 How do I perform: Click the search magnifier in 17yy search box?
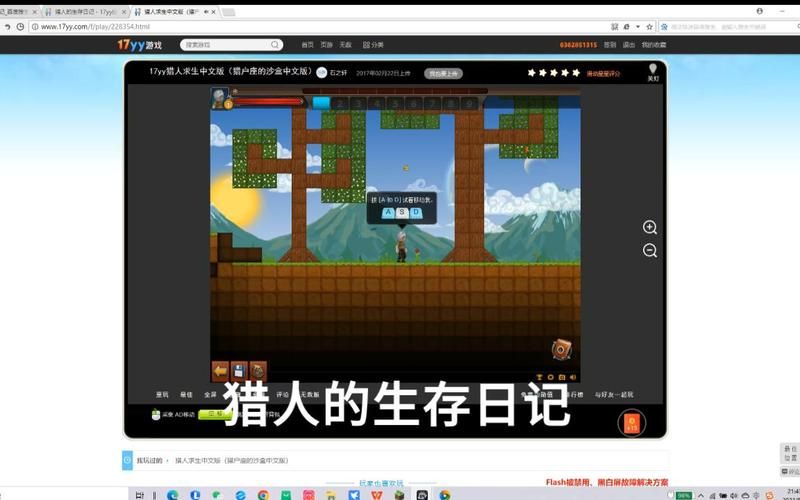coord(275,45)
